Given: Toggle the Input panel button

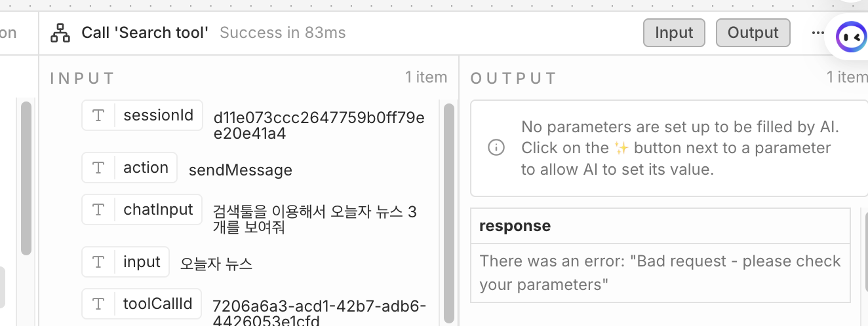Looking at the screenshot, I should (x=674, y=33).
